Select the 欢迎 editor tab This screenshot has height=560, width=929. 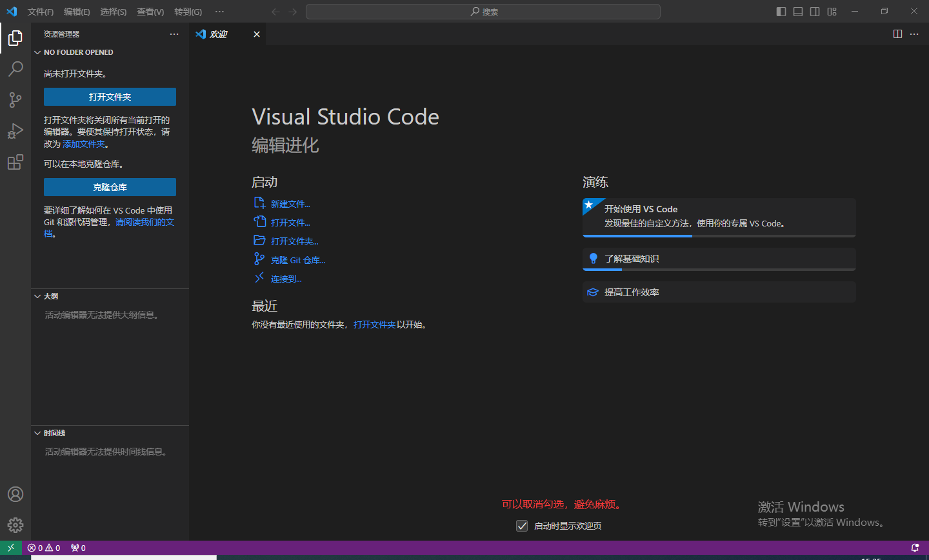point(228,34)
